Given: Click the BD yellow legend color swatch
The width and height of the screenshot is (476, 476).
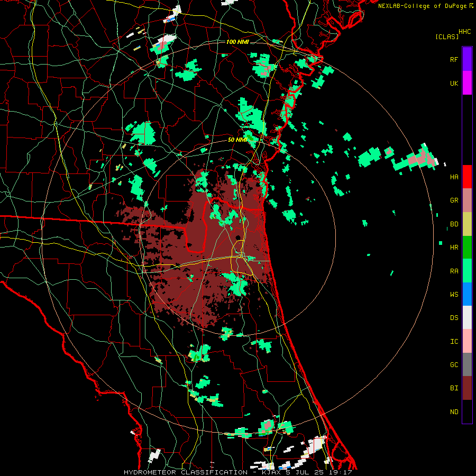Looking at the screenshot, I should pyautogui.click(x=467, y=224).
